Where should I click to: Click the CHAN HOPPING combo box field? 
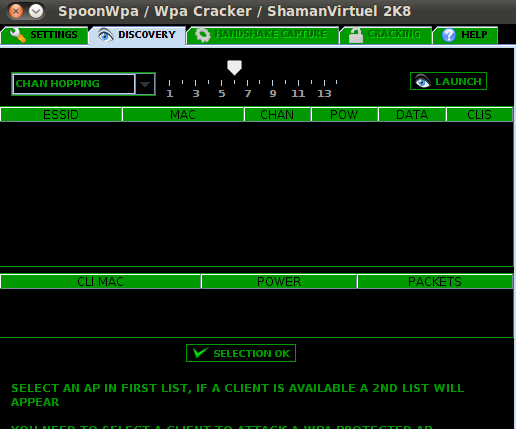pyautogui.click(x=74, y=84)
